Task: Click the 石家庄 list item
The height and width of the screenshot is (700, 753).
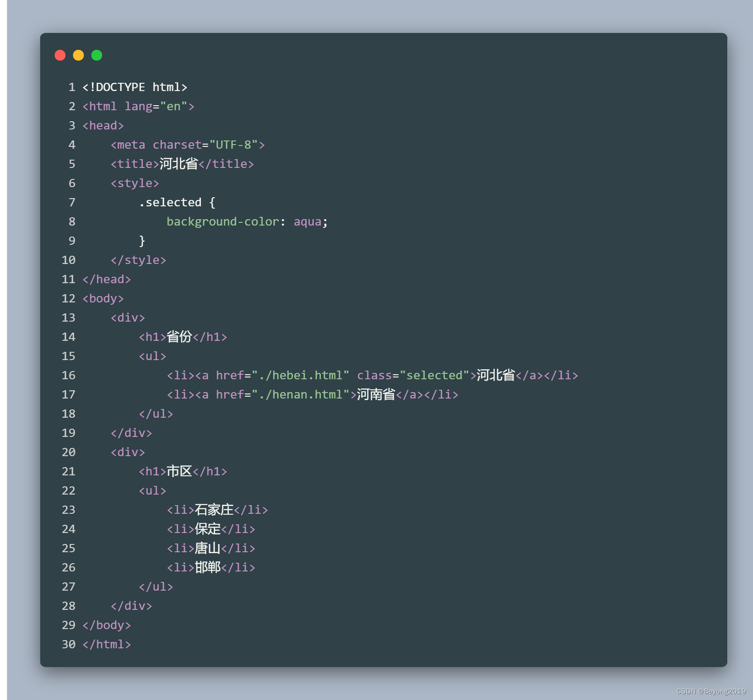Action: click(217, 510)
